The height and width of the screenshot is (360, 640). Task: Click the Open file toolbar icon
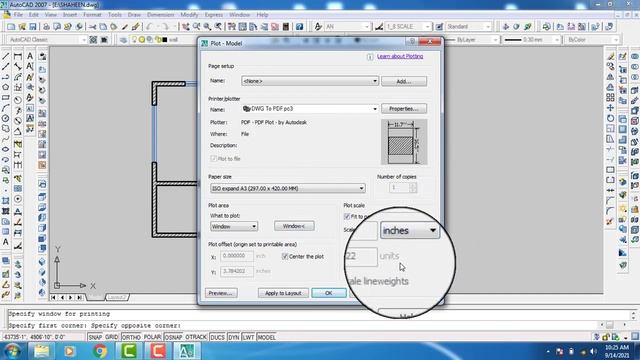pos(22,27)
